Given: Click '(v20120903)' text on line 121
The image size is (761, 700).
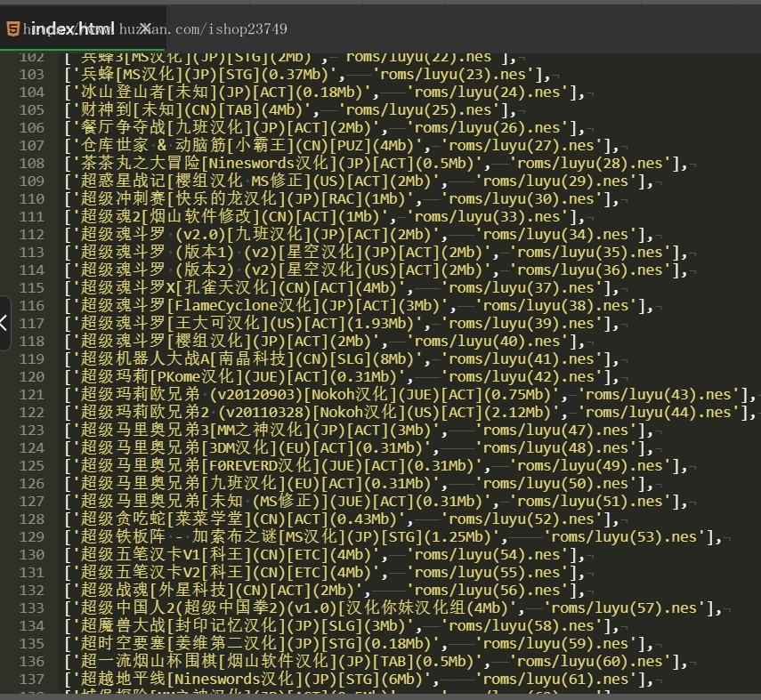Looking at the screenshot, I should click(256, 394).
